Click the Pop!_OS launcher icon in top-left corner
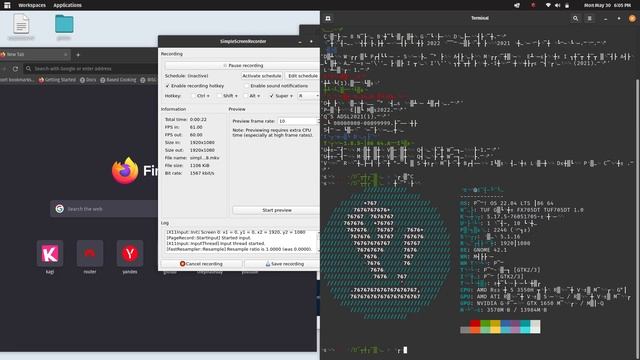 [x=7, y=5]
